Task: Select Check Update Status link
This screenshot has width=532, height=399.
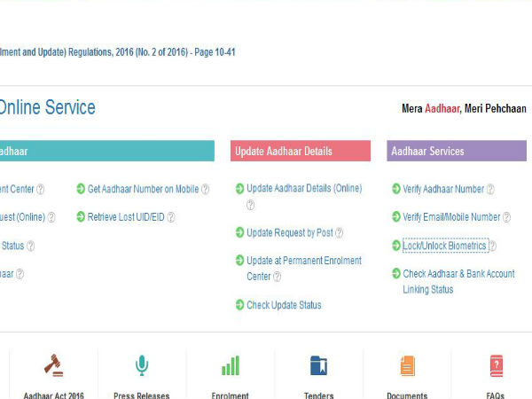Action: click(x=284, y=305)
